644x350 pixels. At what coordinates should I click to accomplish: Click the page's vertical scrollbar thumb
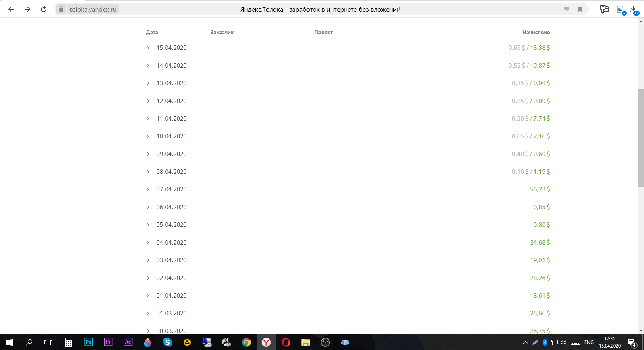tap(641, 137)
